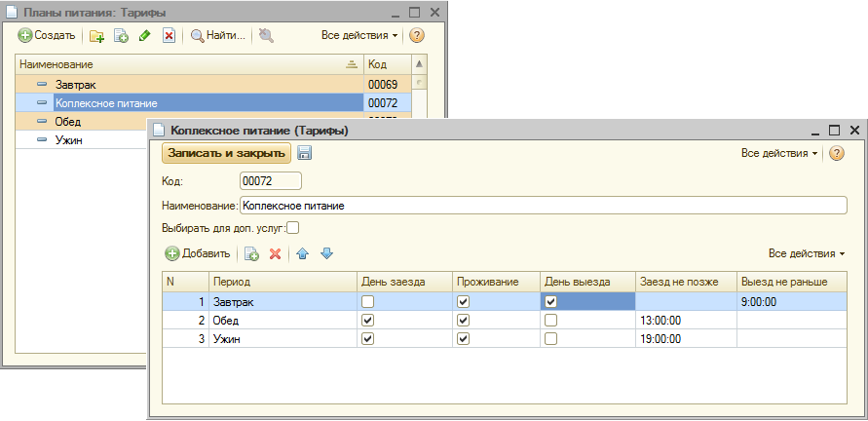Sort by Наименование column header

click(189, 65)
